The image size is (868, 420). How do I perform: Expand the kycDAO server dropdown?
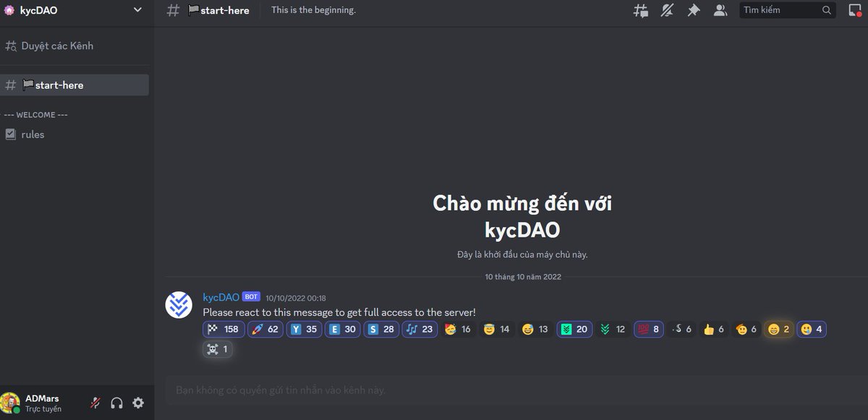click(x=137, y=9)
